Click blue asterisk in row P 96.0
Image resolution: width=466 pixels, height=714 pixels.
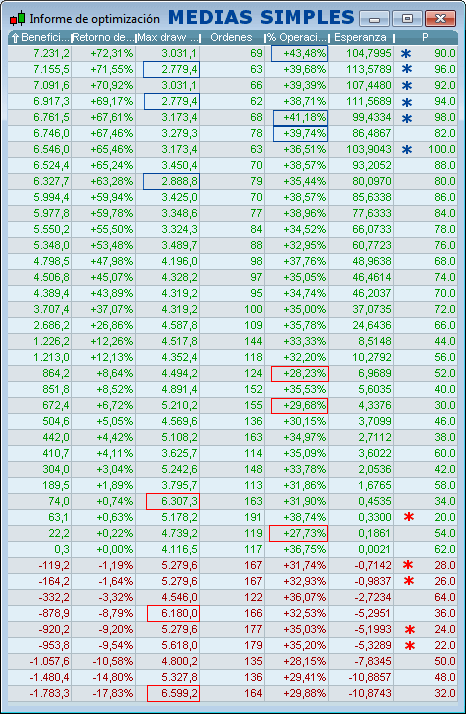pos(407,69)
